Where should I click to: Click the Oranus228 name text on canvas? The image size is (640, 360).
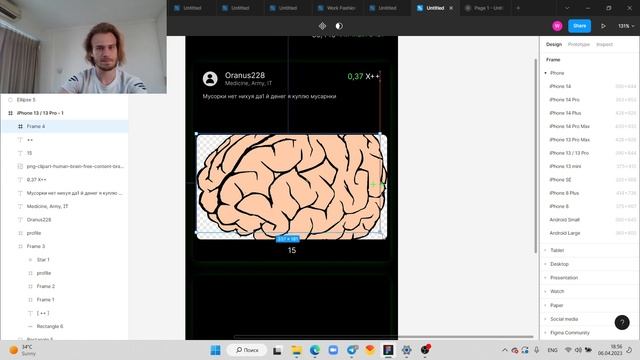[x=244, y=76]
